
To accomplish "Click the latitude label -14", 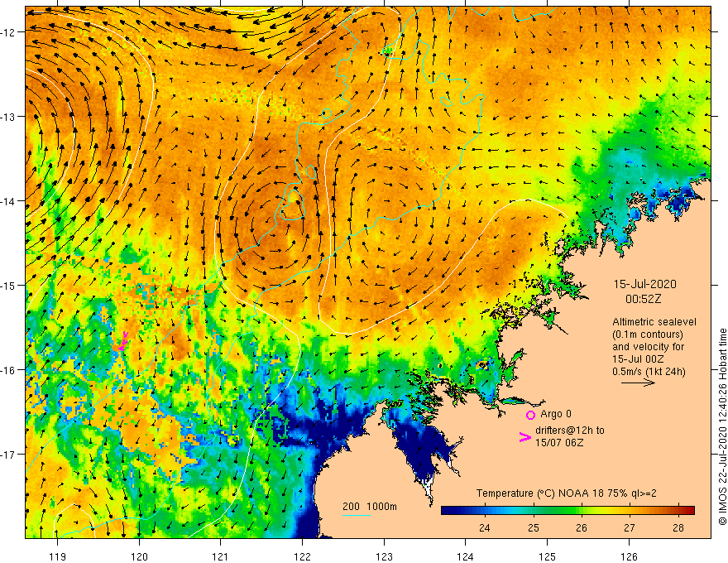I will [x=9, y=201].
